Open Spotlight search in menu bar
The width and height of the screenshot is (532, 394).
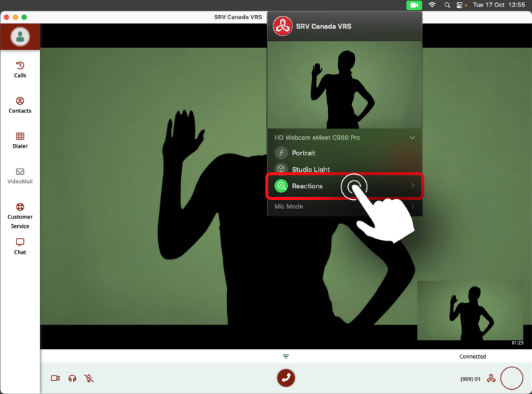pyautogui.click(x=448, y=5)
